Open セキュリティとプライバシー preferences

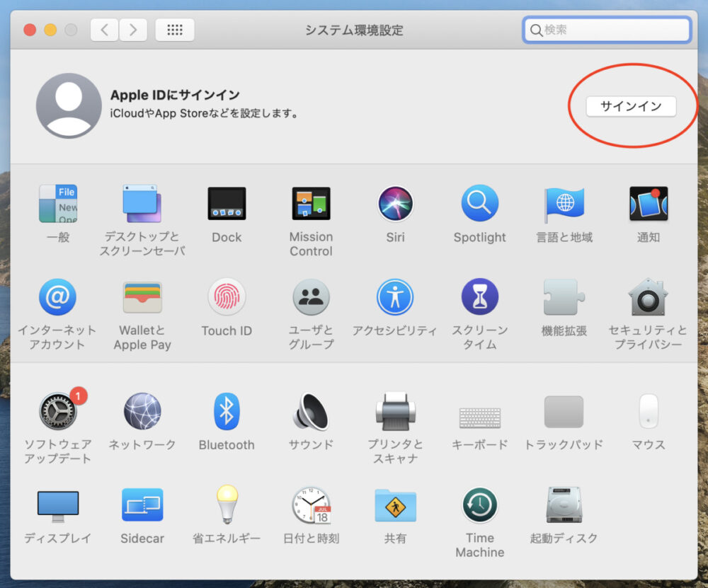click(649, 297)
